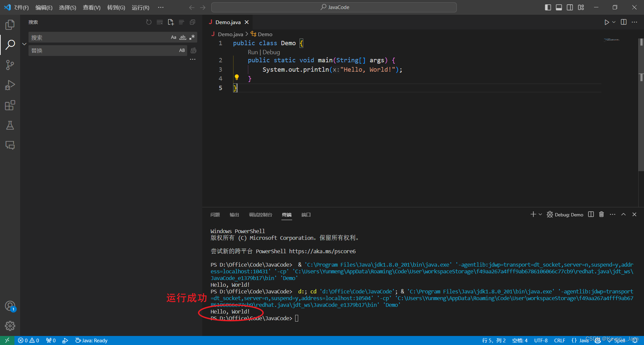Toggle primary side bar layout
This screenshot has width=644, height=345.
coord(548,7)
